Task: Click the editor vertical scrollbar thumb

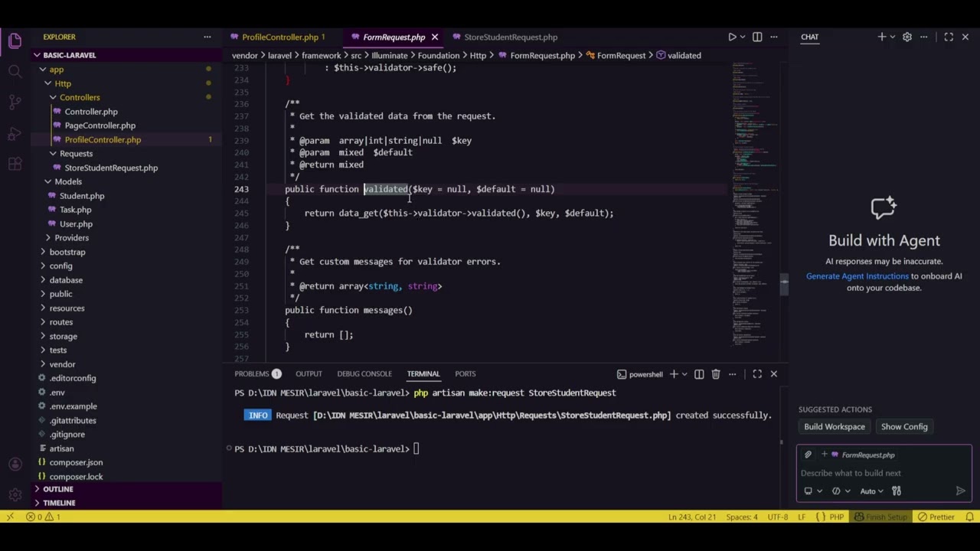Action: (x=783, y=285)
